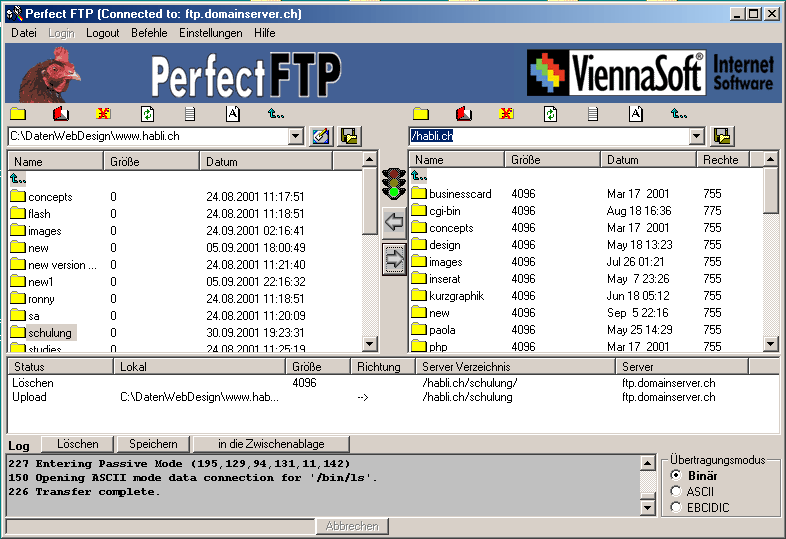Click the refresh icon in remote toolbar
The height and width of the screenshot is (539, 786).
click(x=550, y=114)
